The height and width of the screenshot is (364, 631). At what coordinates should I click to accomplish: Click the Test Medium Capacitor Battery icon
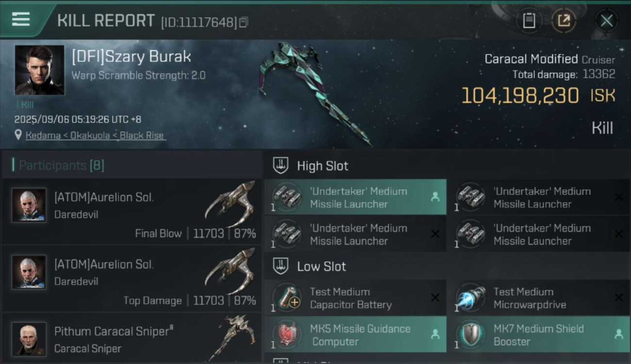point(286,298)
